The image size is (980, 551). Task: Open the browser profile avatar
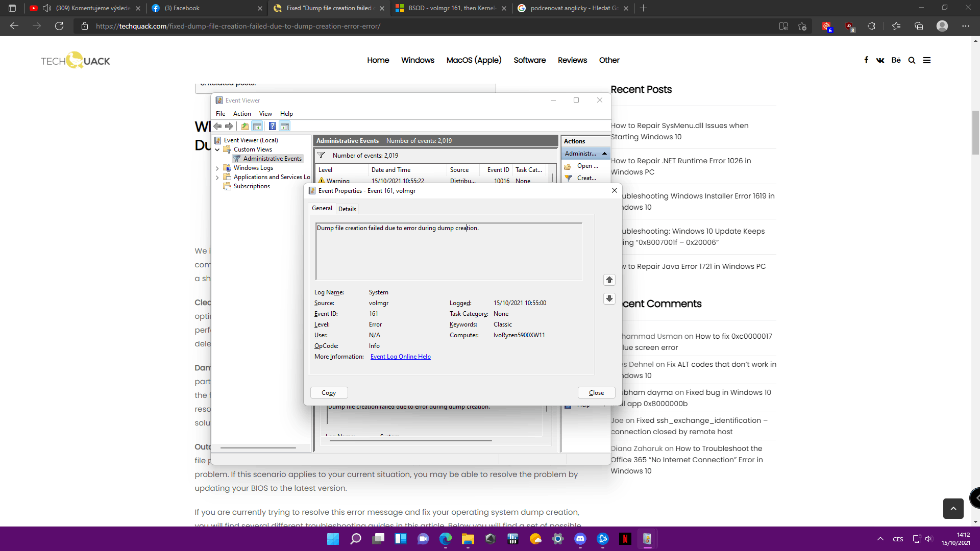coord(942,26)
